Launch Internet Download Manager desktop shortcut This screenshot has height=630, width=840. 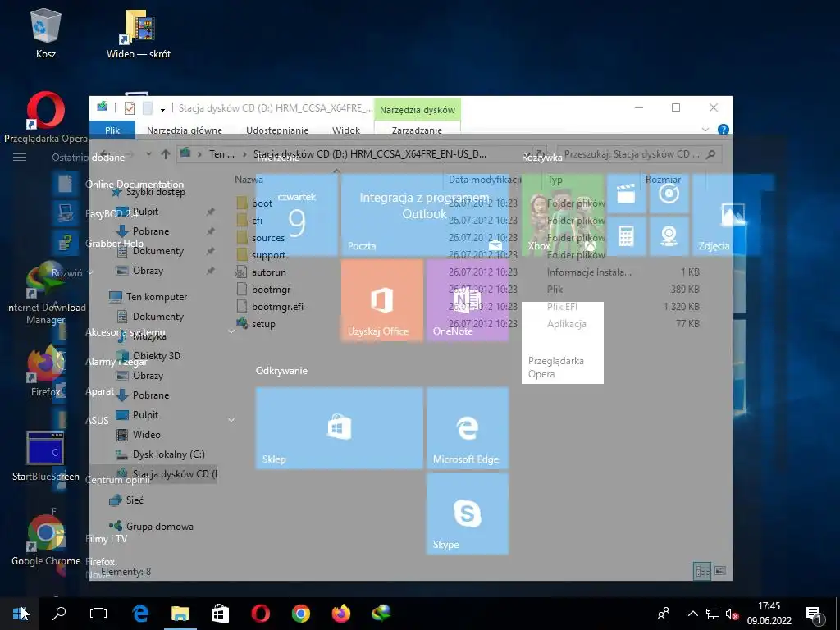46,292
